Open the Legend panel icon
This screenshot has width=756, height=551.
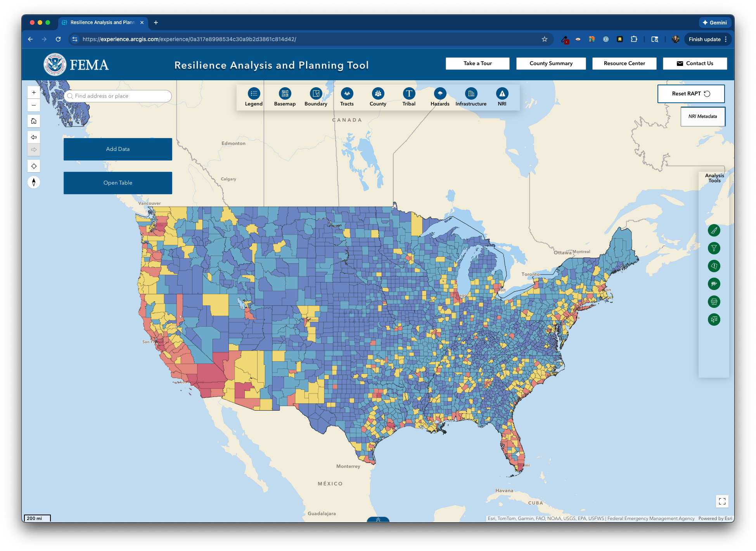click(254, 93)
